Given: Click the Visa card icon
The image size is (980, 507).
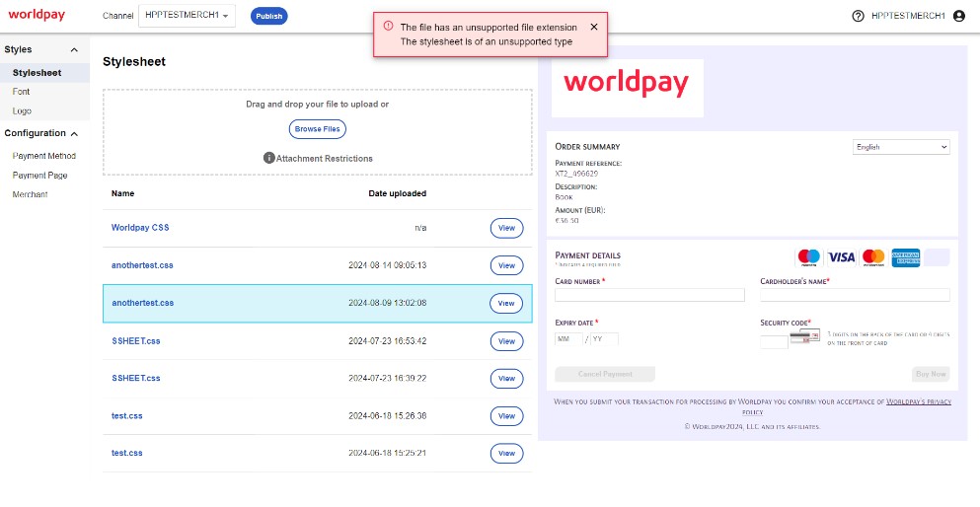Looking at the screenshot, I should [x=841, y=257].
